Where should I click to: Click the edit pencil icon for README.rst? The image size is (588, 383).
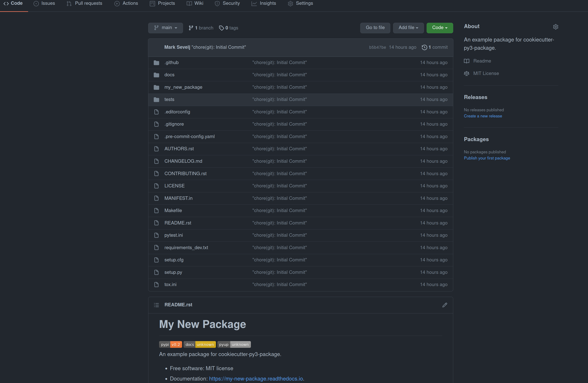pyautogui.click(x=444, y=305)
